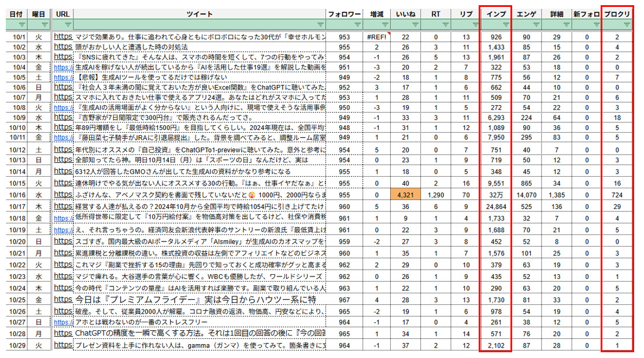Open the 詳細 column filter dropdown
Screen dimensions: 644x358
567,25
